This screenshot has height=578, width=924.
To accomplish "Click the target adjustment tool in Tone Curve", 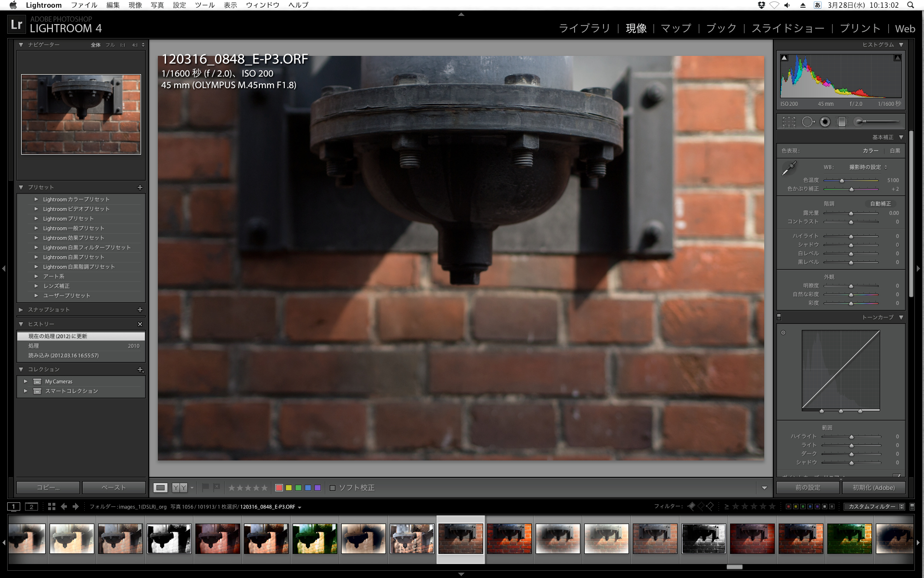I will pyautogui.click(x=783, y=332).
